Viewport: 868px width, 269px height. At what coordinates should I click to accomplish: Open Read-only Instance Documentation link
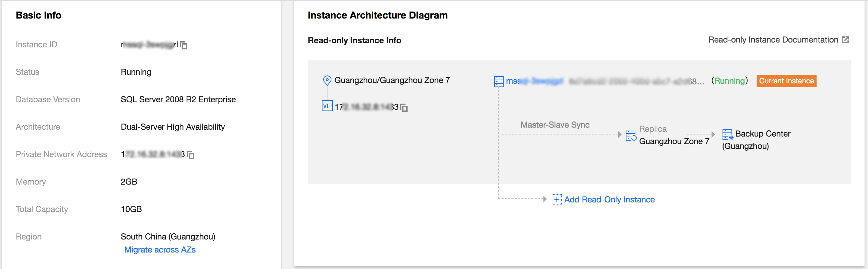(773, 40)
